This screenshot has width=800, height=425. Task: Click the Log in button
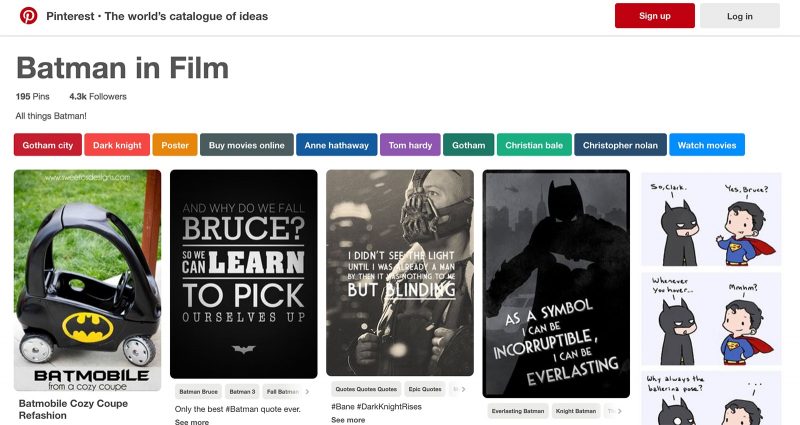point(739,16)
